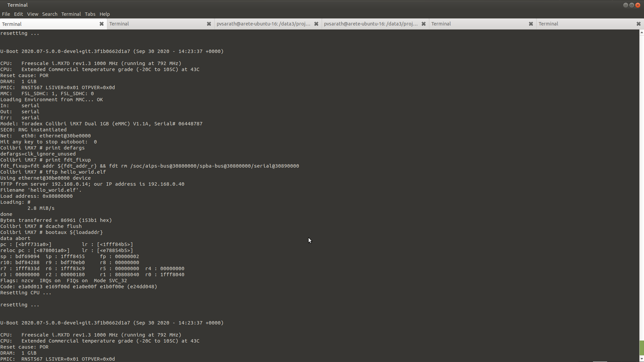Click the 'Net: eth0: ethernet@30be0000' line
The height and width of the screenshot is (362, 644).
pos(46,136)
